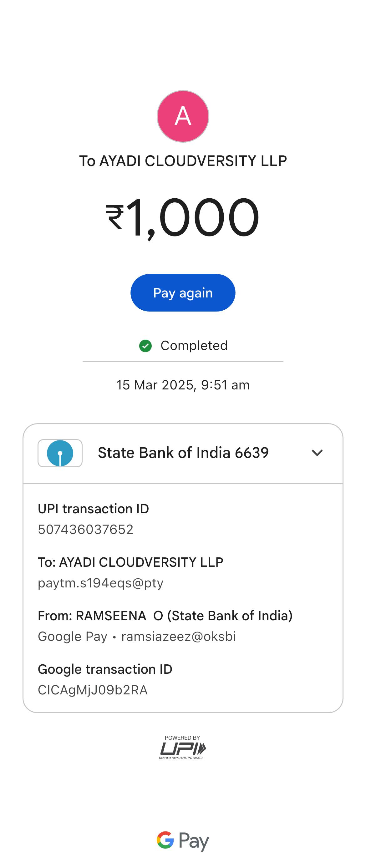The height and width of the screenshot is (868, 366).
Task: Click the State Bank of India logo
Action: click(60, 453)
